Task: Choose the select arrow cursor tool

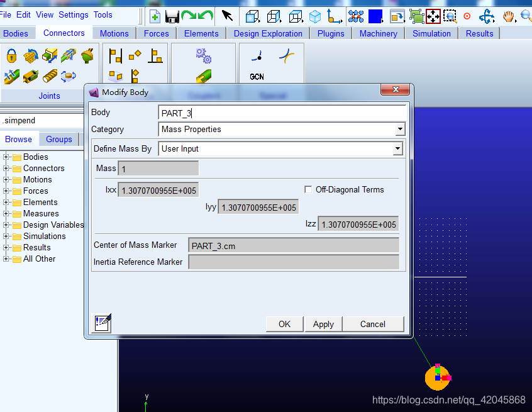Action: [x=228, y=16]
